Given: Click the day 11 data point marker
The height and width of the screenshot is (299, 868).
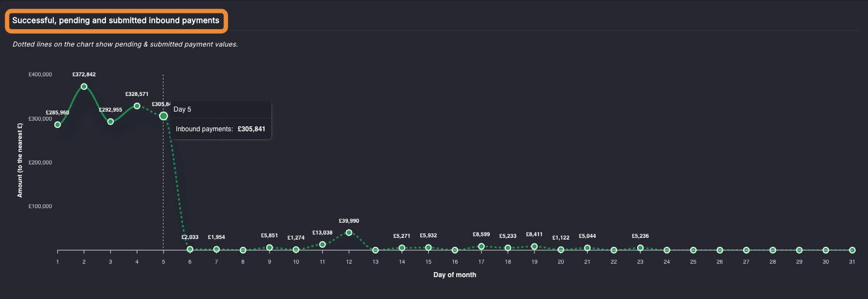Looking at the screenshot, I should coord(322,244).
